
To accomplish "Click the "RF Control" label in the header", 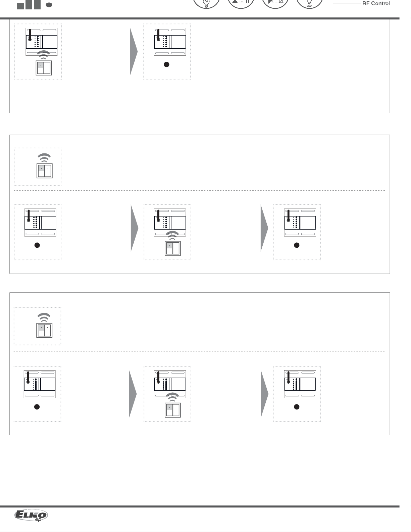I will [x=376, y=3].
